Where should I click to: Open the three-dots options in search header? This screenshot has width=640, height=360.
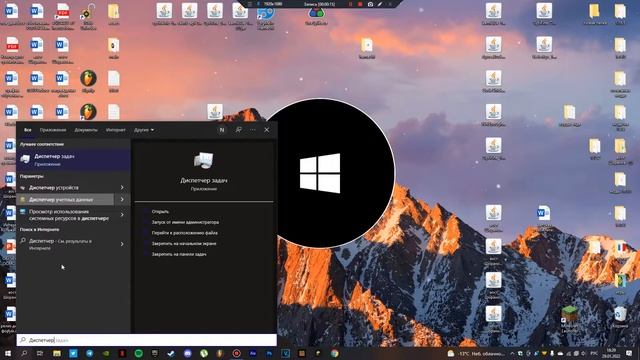tap(253, 130)
